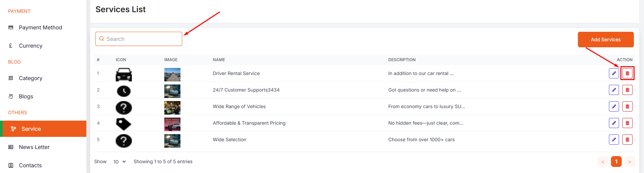Viewport: 644px width, 173px height.
Task: Click the Search services input field
Action: [x=142, y=39]
